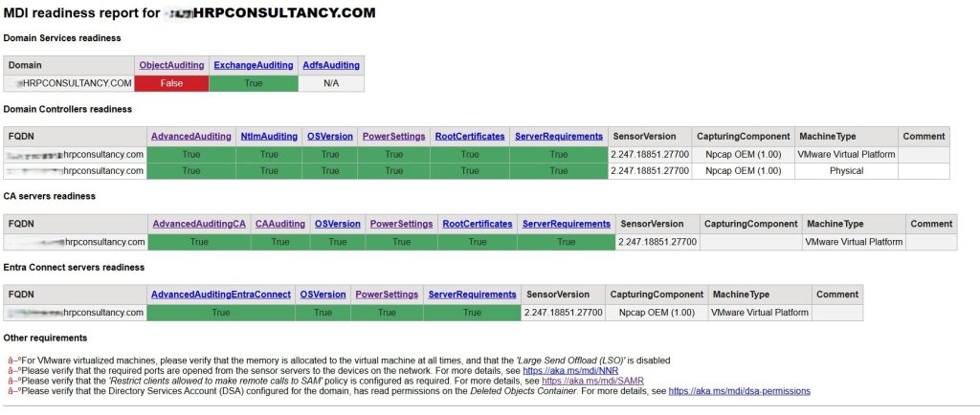980x415 pixels.
Task: Click the Domain Controllers readiness heading
Action: tap(68, 109)
